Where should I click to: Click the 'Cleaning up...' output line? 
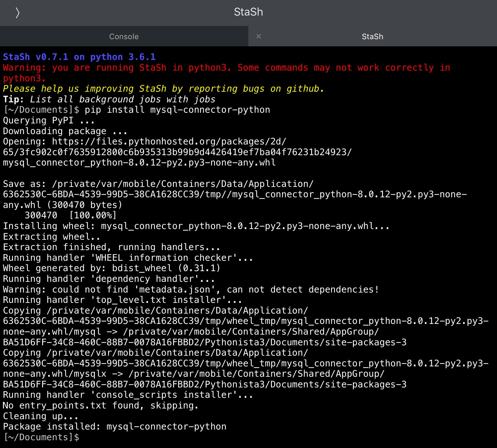pyautogui.click(x=41, y=416)
